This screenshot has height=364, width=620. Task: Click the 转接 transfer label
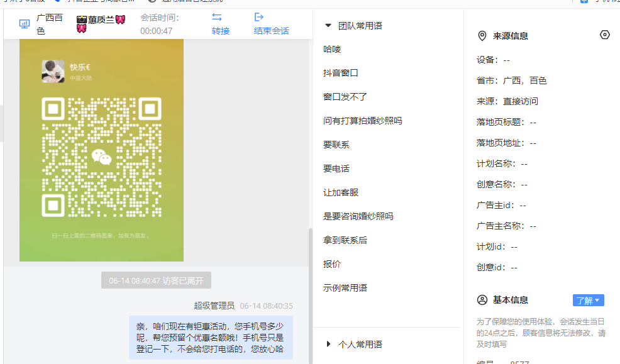[221, 31]
